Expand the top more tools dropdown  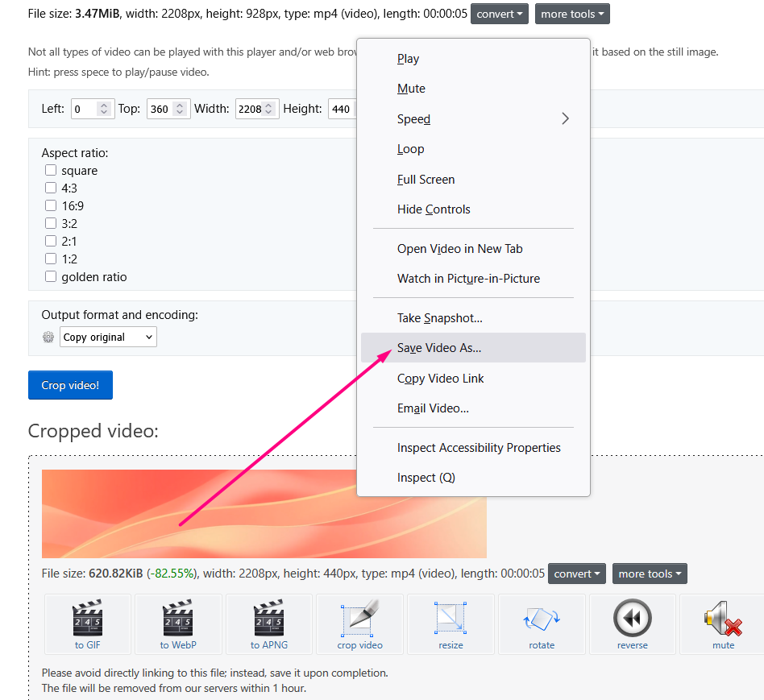click(x=572, y=14)
